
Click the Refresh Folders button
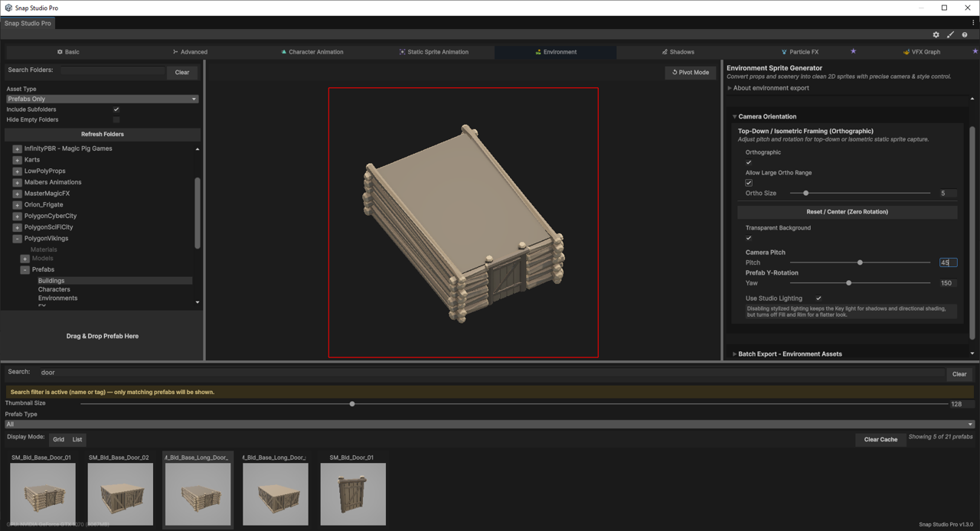103,134
